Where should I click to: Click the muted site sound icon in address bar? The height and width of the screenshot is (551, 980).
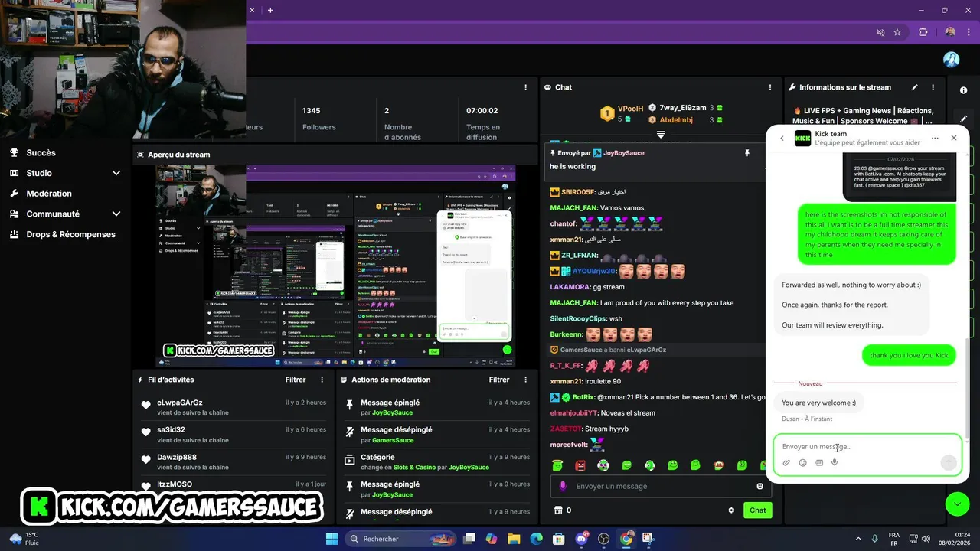(880, 32)
